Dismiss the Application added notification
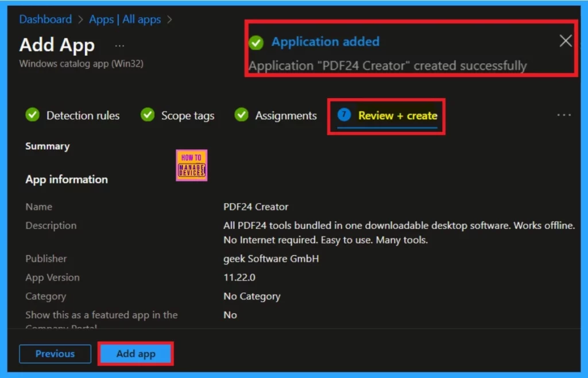The image size is (588, 378). [566, 41]
